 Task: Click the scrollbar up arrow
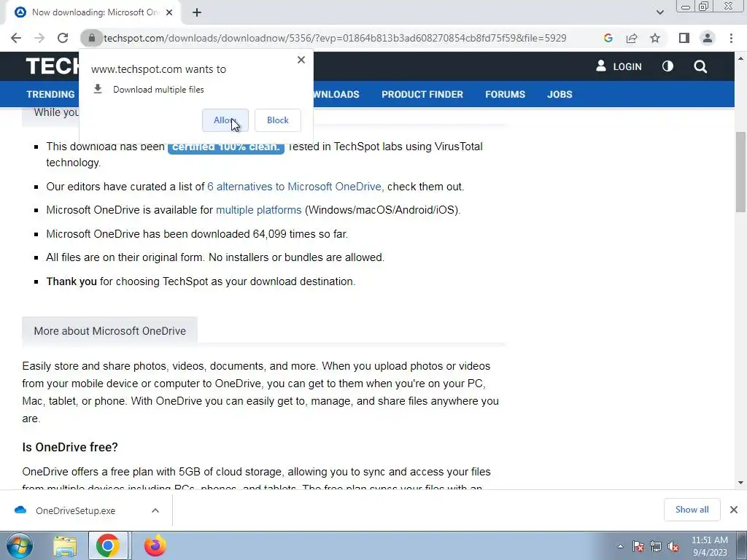click(740, 58)
